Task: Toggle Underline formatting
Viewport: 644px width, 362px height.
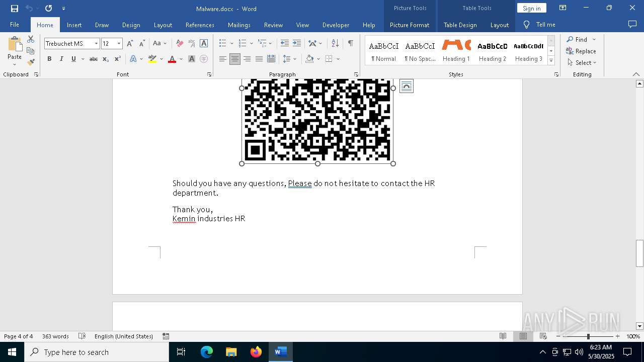Action: pyautogui.click(x=73, y=59)
